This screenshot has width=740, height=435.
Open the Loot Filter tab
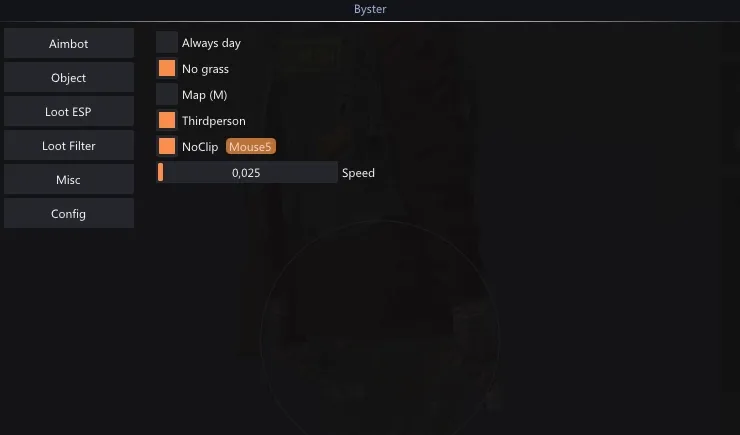tap(69, 145)
